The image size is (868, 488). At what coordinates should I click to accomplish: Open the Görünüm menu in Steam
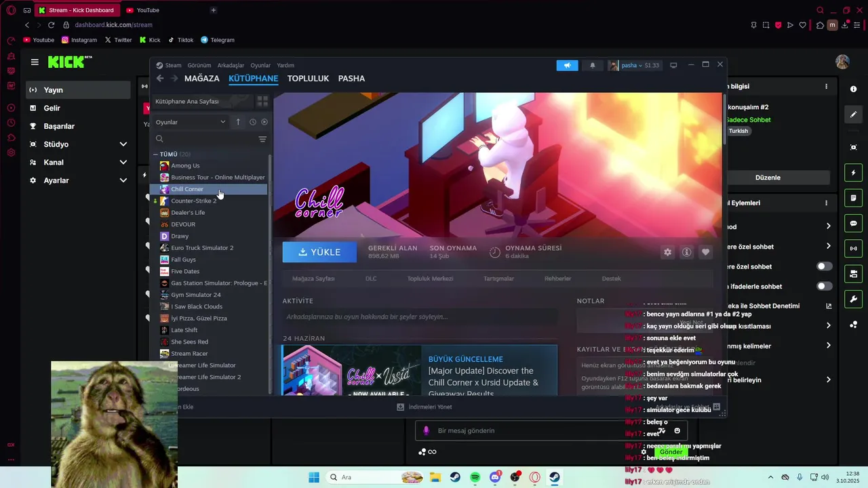click(199, 65)
